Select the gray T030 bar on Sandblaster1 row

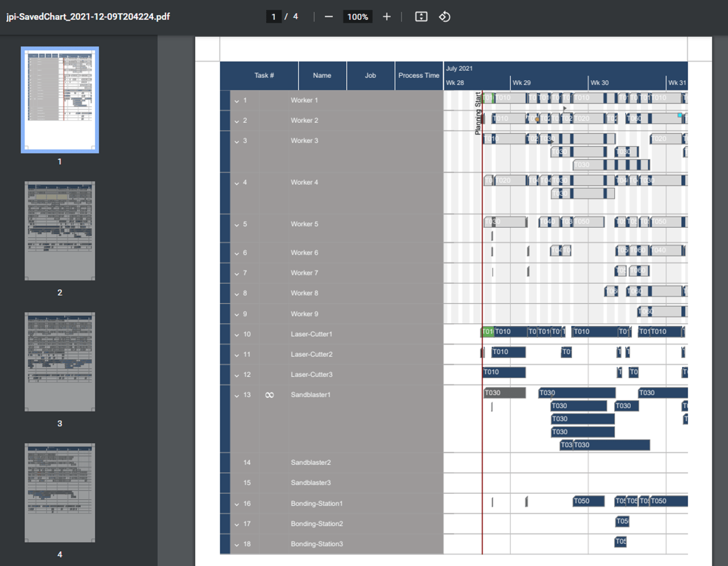(504, 392)
